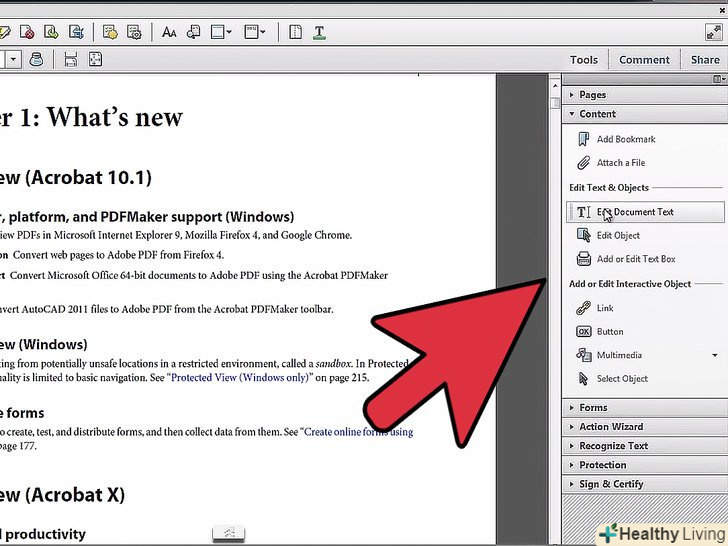Click the document scrollbar up arrow
Image resolution: width=728 pixels, height=546 pixels.
pos(555,85)
